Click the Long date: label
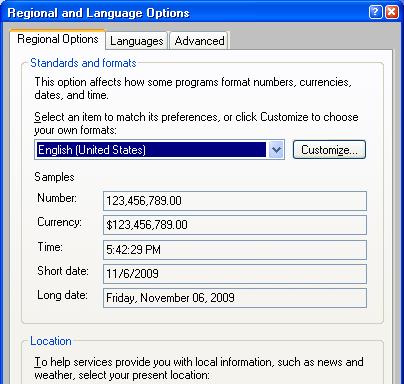The image size is (404, 384). pyautogui.click(x=62, y=295)
